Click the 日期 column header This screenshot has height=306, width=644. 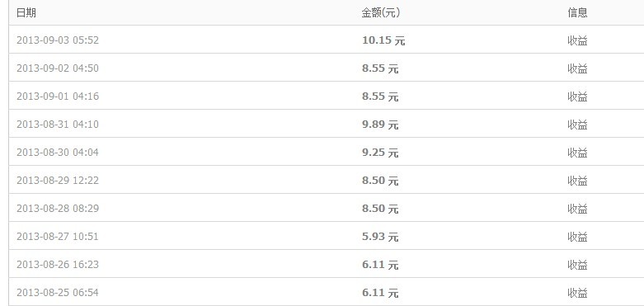click(x=26, y=12)
